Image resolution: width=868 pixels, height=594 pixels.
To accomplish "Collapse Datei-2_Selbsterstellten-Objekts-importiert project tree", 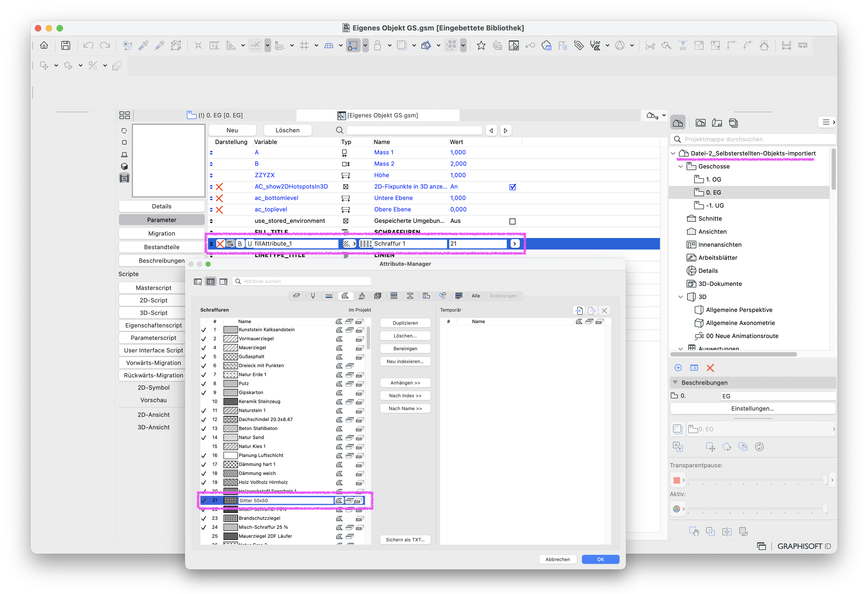I will (673, 153).
